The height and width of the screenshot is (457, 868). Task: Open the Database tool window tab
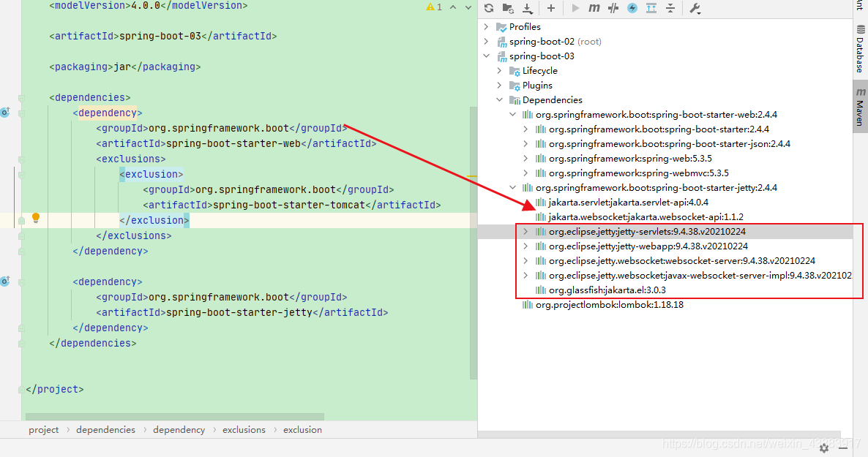point(860,48)
